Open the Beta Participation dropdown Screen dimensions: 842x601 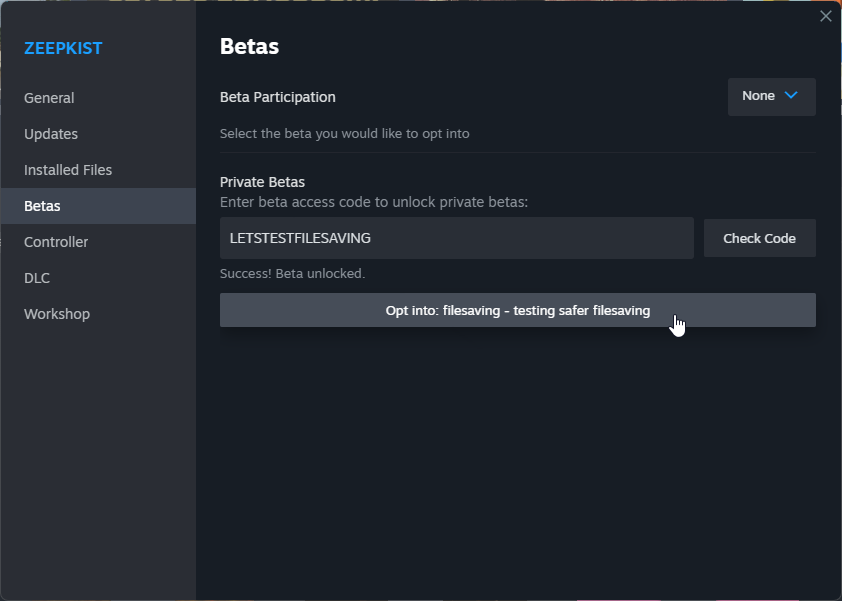pos(771,97)
